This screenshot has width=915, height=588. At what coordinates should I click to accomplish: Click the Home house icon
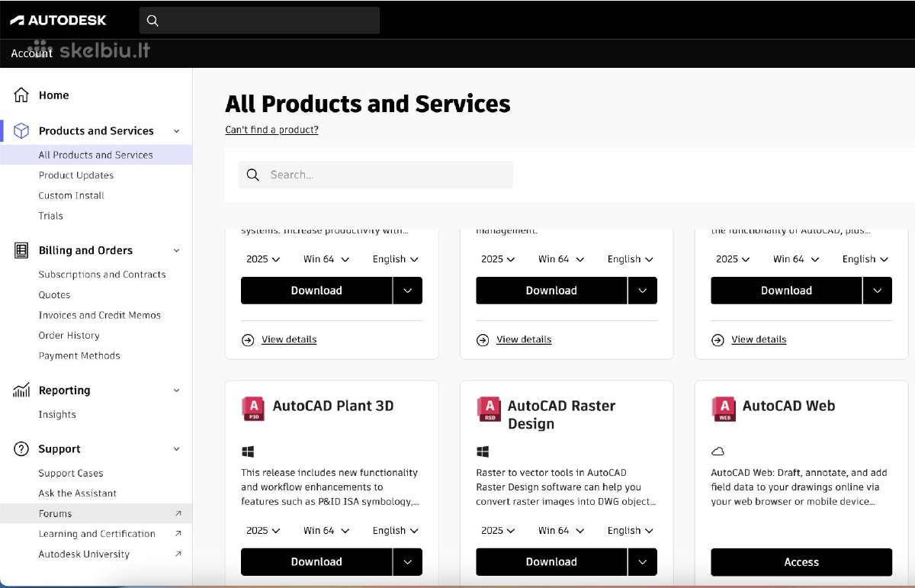click(21, 95)
